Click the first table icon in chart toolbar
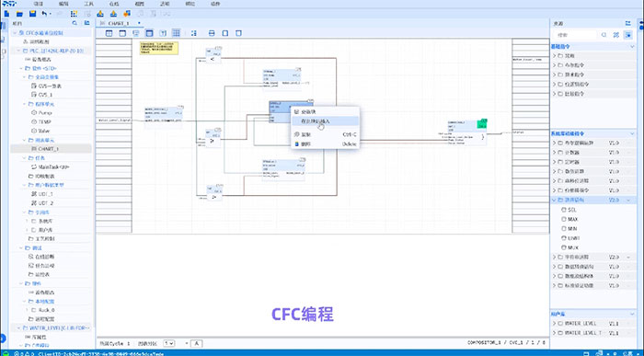Image resolution: width=644 pixels, height=356 pixels. [109, 33]
